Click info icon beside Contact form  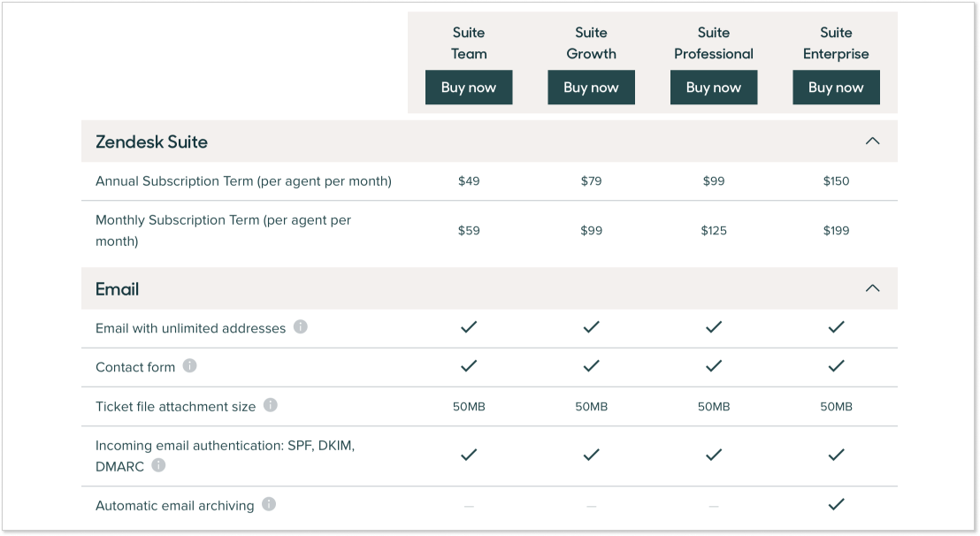click(189, 365)
